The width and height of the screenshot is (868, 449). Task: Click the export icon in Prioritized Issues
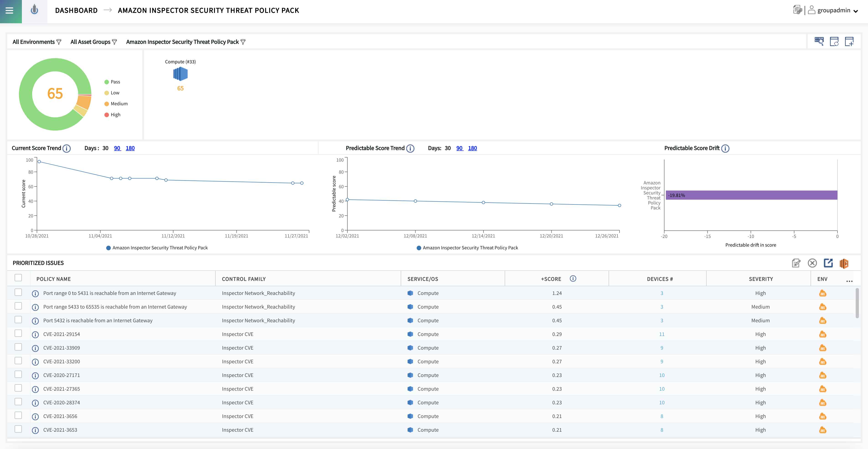click(x=828, y=263)
